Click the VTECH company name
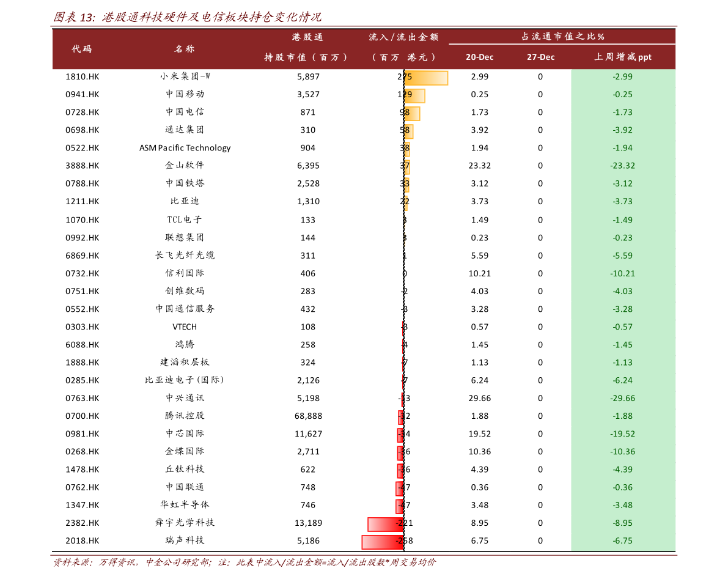This screenshot has width=728, height=579. click(x=185, y=327)
